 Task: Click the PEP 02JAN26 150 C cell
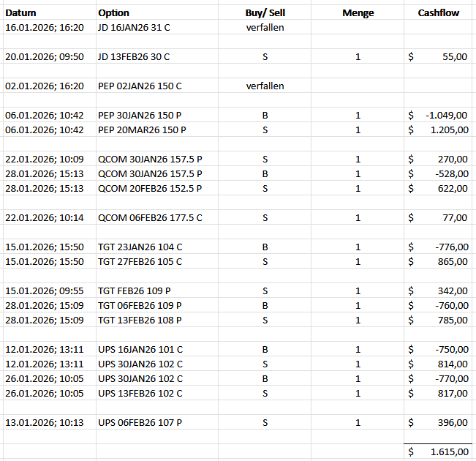140,86
